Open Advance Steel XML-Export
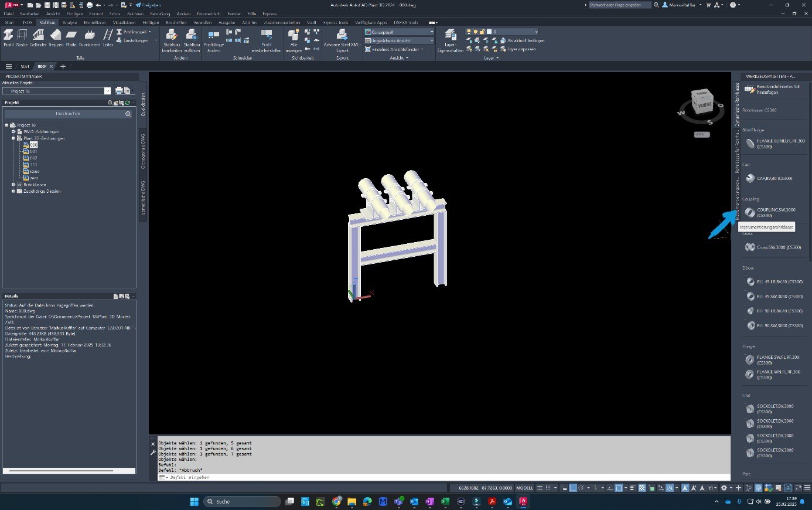Screen dimensions: 812x510 (x=342, y=40)
